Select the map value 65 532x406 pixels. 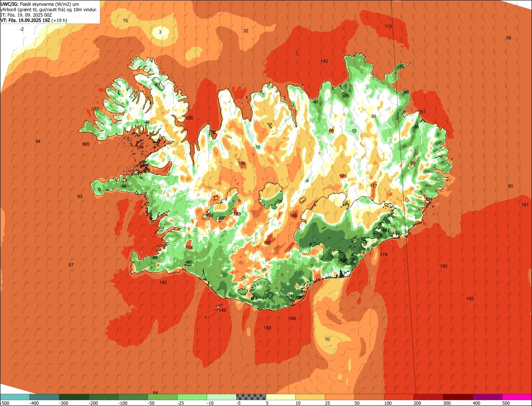tap(331, 131)
